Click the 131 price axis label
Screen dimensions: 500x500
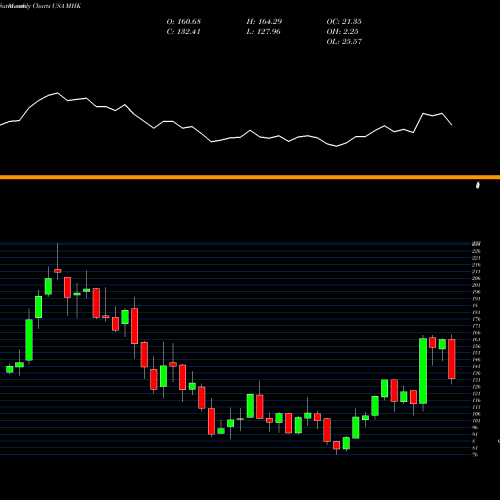tap(476, 380)
